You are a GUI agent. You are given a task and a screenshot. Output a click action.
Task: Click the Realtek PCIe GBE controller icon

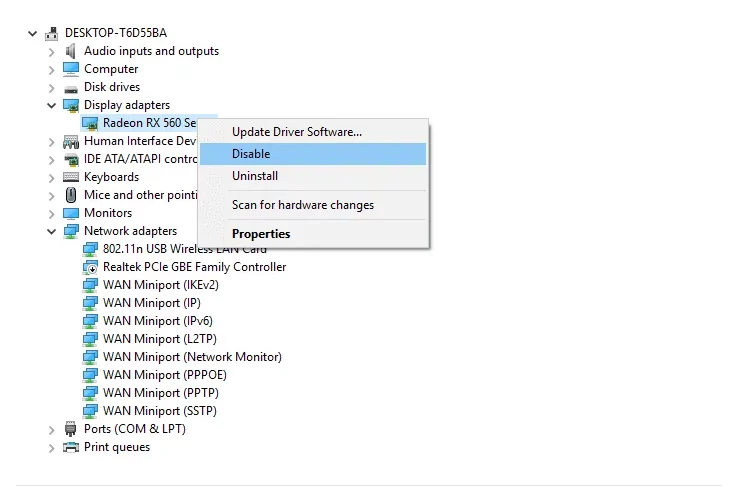coord(90,267)
